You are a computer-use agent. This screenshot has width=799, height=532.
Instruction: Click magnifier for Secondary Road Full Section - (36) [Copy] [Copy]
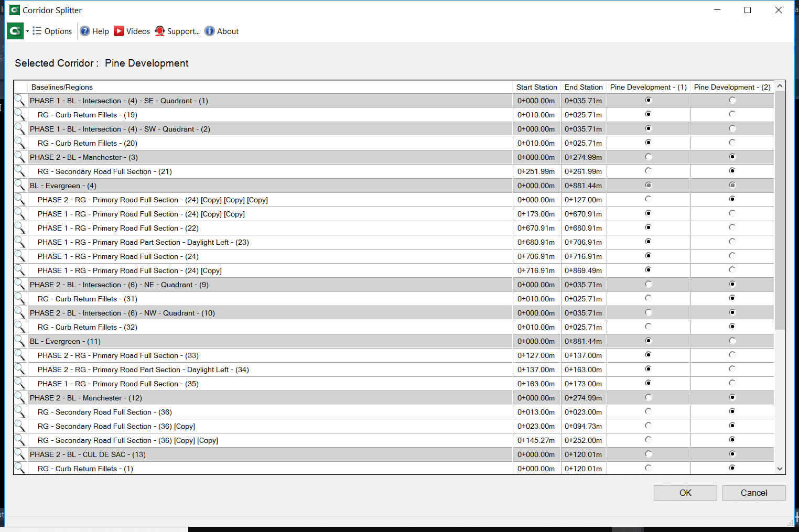(x=20, y=440)
